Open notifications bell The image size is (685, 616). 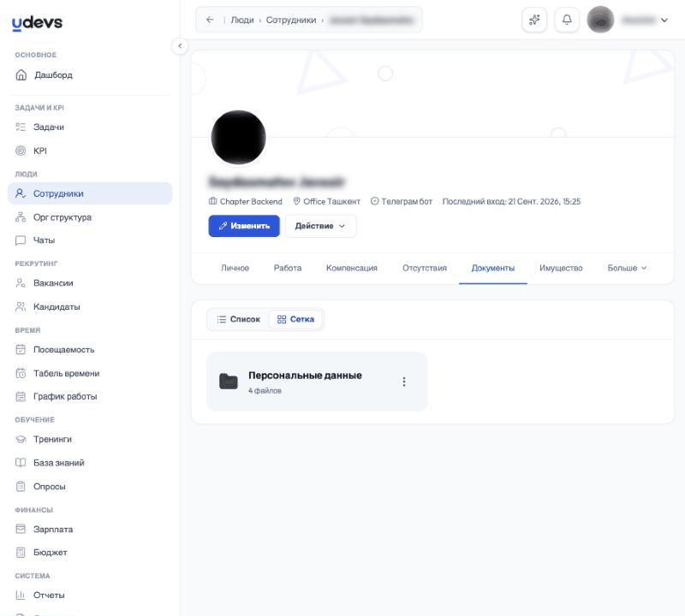click(567, 20)
